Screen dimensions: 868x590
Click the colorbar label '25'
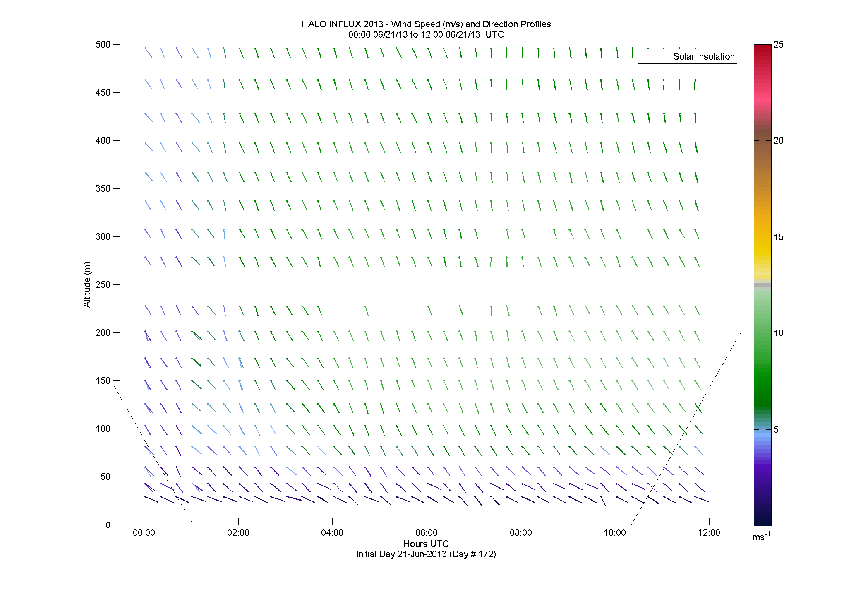tap(779, 45)
